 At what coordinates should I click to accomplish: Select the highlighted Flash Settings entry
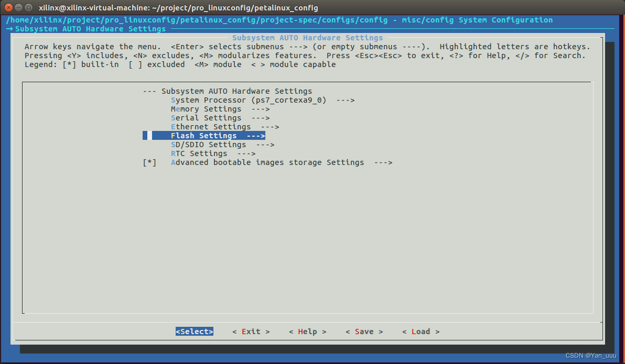[x=204, y=135]
